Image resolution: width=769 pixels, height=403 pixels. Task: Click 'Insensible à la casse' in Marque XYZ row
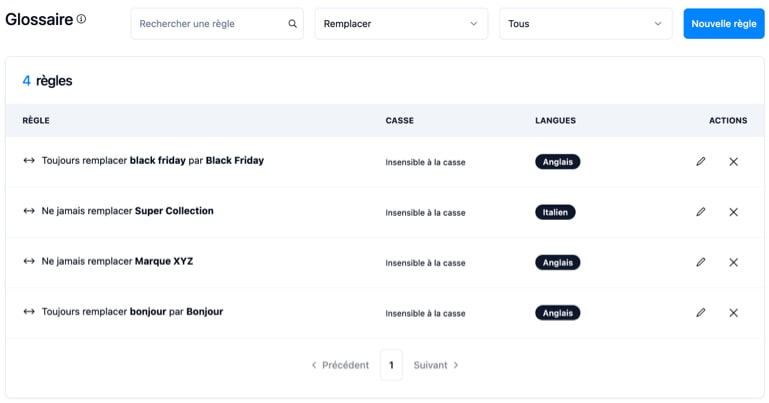pyautogui.click(x=425, y=263)
